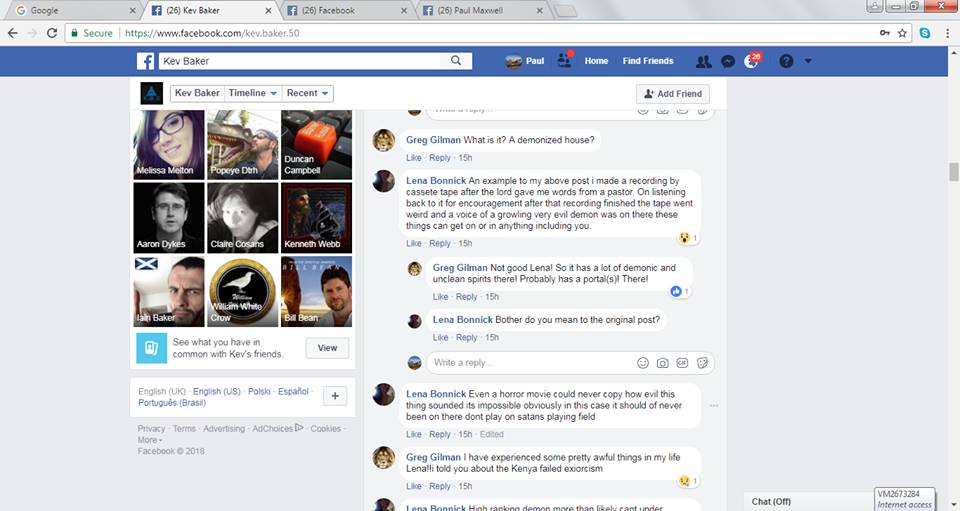Screen dimensions: 960x511
Task: Click the search magnifier icon in Facebook bar
Action: tap(456, 61)
